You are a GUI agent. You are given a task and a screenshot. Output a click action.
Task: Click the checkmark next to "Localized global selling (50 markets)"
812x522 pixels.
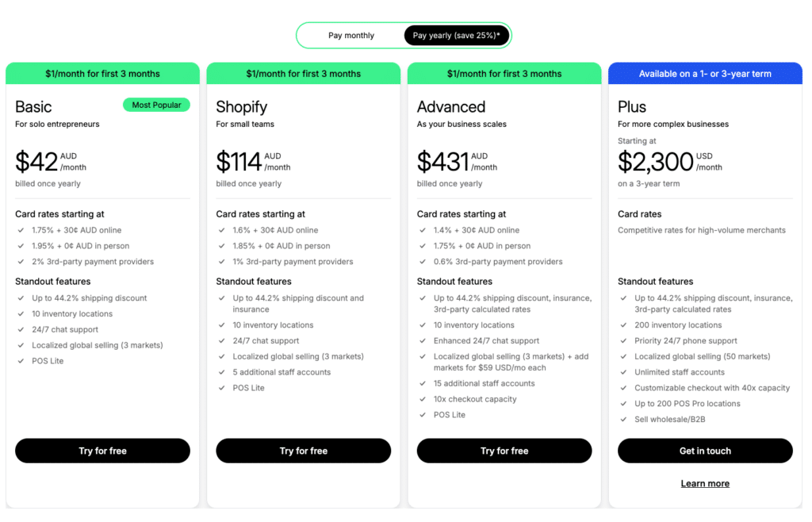pos(622,356)
